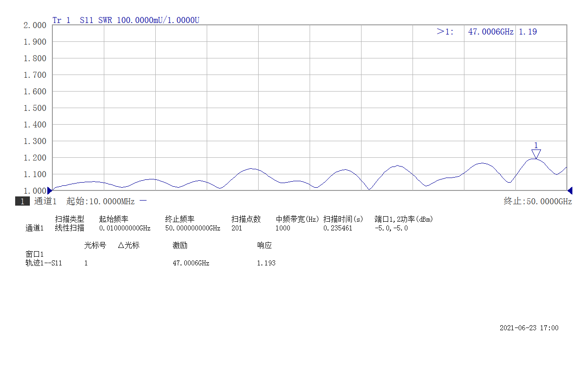588x368 pixels.
Task: Click the '1.200' y-axis value
Action: coord(35,158)
